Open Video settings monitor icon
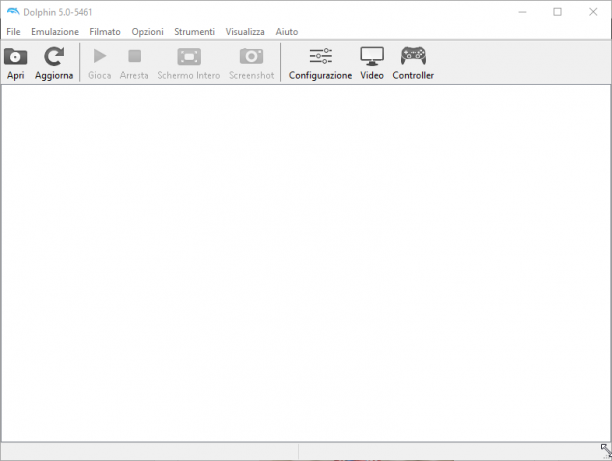 pyautogui.click(x=372, y=56)
